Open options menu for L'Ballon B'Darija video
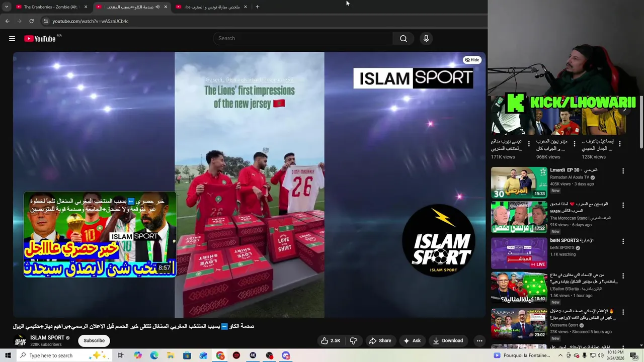644x362 pixels. coord(623,276)
